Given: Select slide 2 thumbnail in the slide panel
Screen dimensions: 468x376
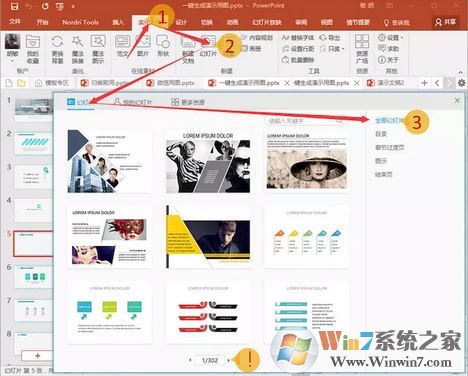Looking at the screenshot, I should click(34, 143).
